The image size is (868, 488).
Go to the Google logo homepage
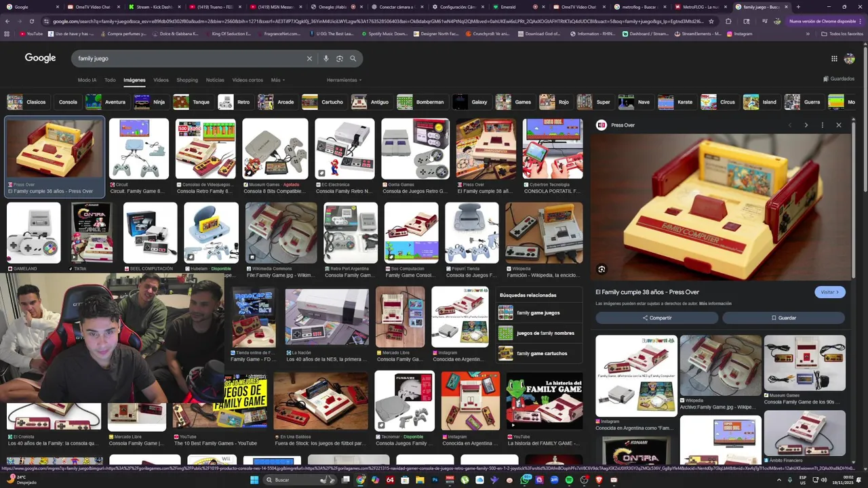(41, 58)
